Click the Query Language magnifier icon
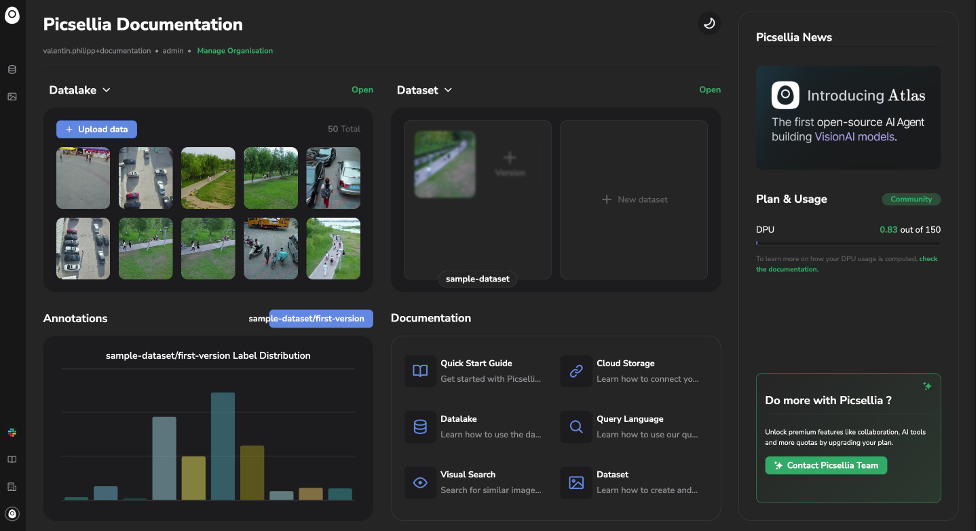 [x=576, y=427]
